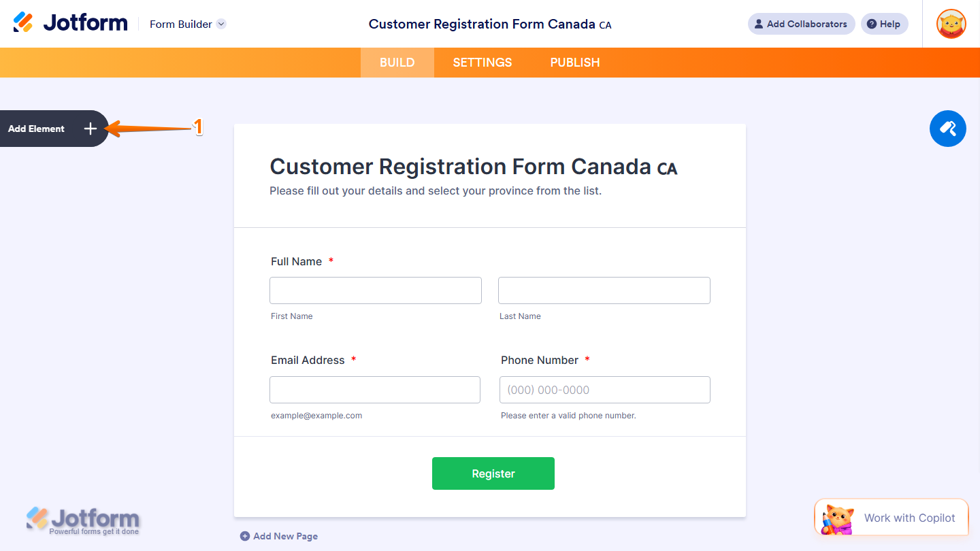Open Help using the question mark icon
Image resolution: width=980 pixels, height=551 pixels.
(872, 24)
